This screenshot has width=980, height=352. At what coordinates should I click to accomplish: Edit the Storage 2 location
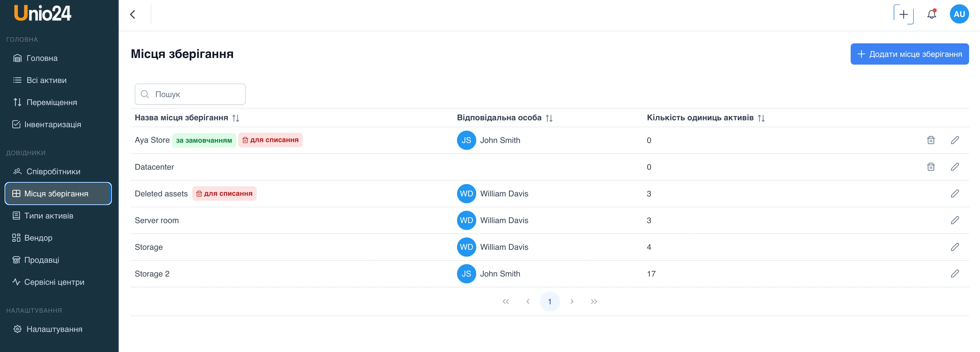tap(954, 274)
